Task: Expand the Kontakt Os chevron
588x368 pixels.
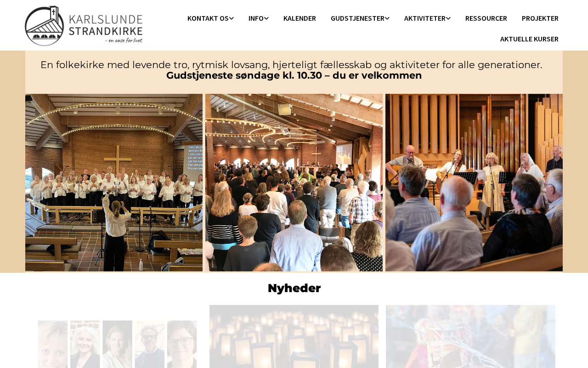Action: pos(232,18)
